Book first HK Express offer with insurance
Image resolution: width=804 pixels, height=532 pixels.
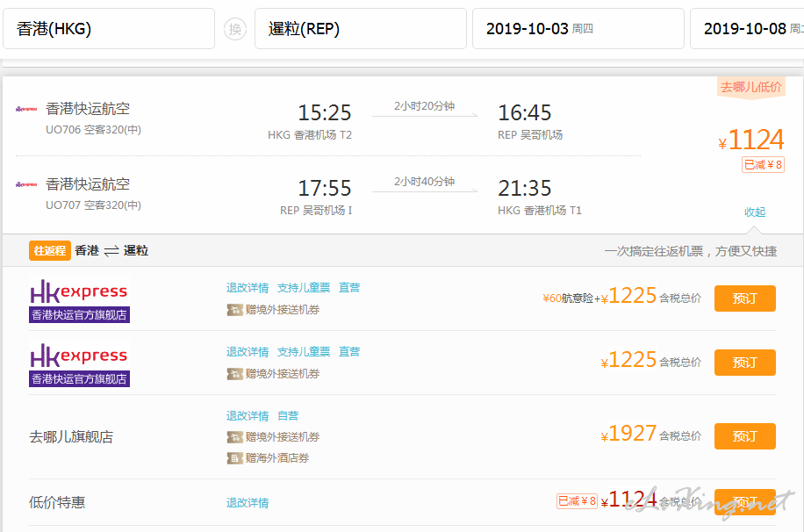pos(744,298)
